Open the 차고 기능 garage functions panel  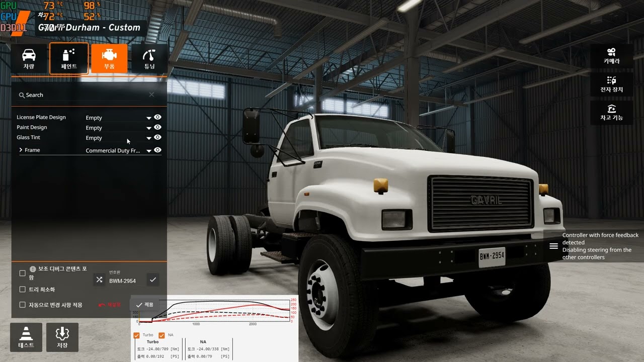(x=611, y=113)
